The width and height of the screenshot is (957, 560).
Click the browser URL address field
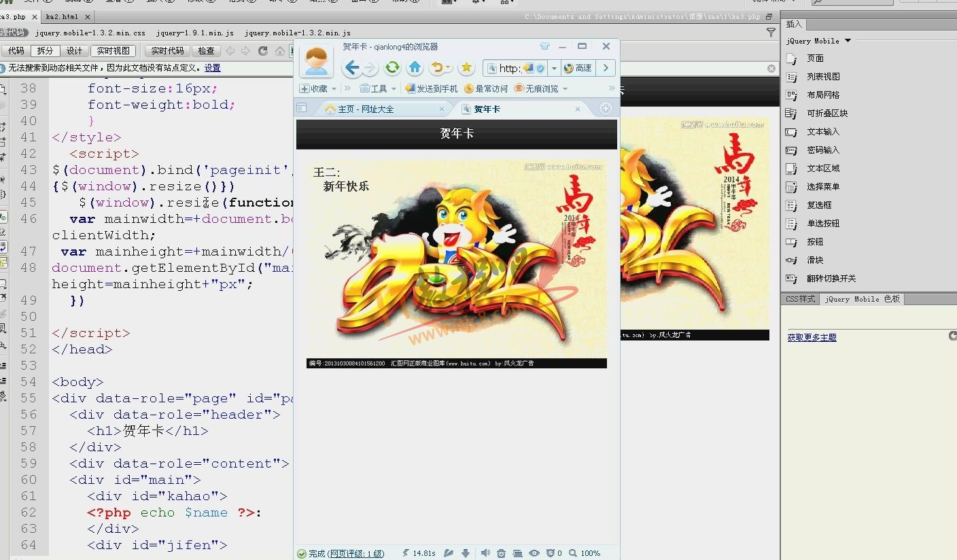click(x=510, y=68)
